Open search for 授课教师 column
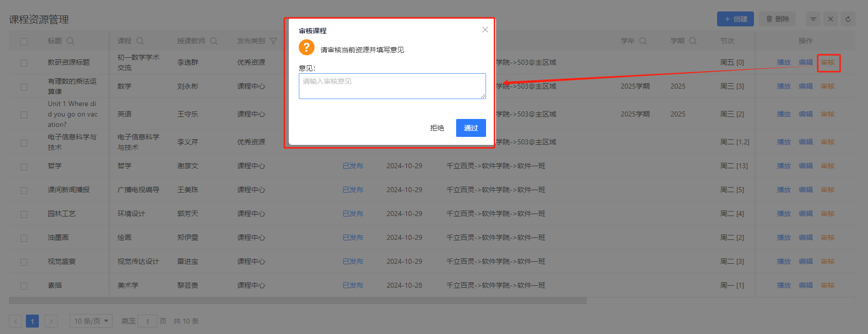 [x=214, y=41]
